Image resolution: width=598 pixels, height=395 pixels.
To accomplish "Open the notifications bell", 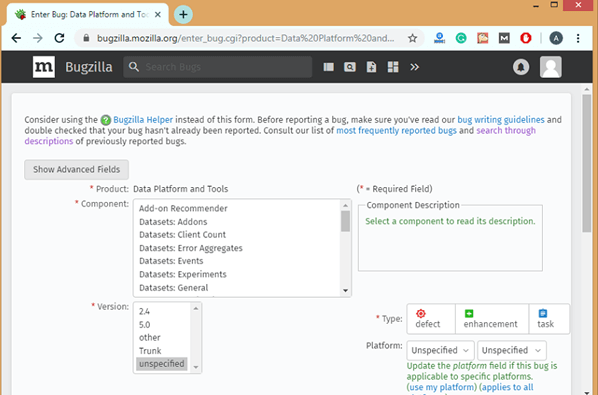I will (521, 67).
